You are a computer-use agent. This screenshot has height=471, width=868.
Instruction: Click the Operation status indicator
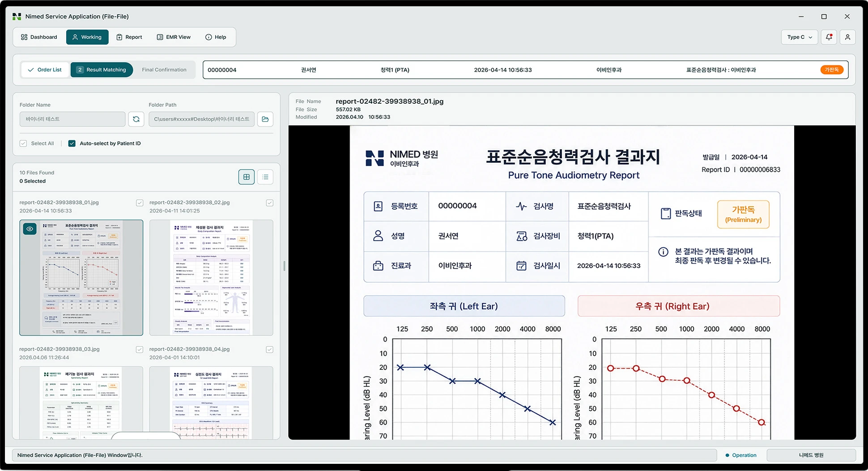click(741, 455)
